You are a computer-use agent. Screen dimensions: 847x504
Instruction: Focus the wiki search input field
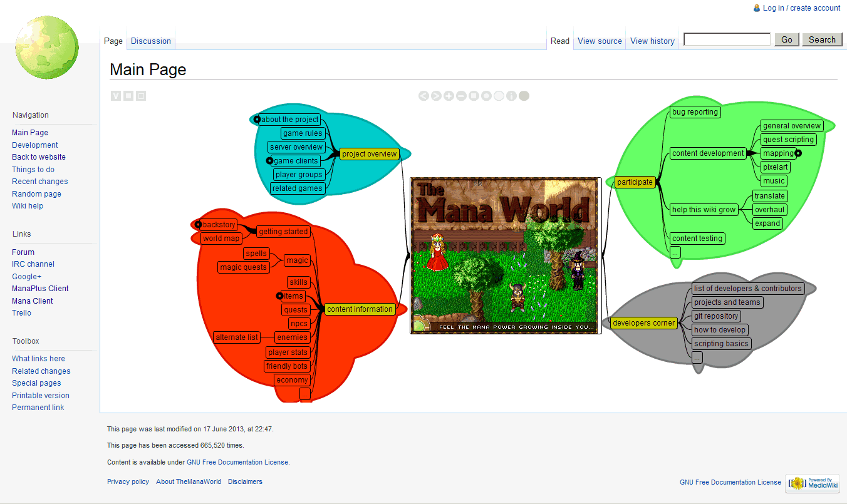point(727,39)
